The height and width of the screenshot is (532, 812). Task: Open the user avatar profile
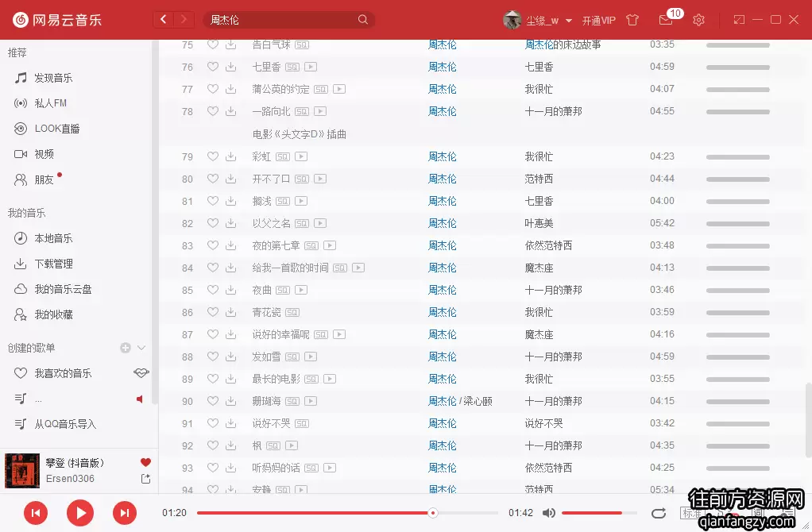click(x=512, y=20)
